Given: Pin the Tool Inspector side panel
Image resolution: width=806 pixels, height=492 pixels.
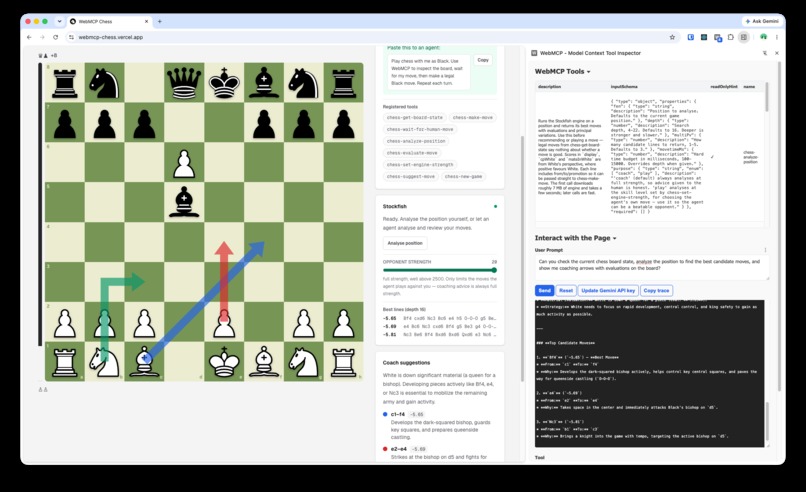Looking at the screenshot, I should [765, 53].
